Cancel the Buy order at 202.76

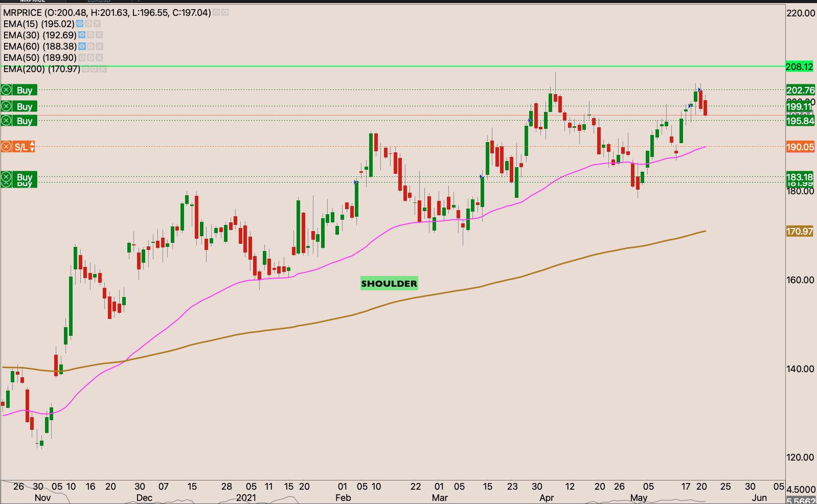click(6, 90)
